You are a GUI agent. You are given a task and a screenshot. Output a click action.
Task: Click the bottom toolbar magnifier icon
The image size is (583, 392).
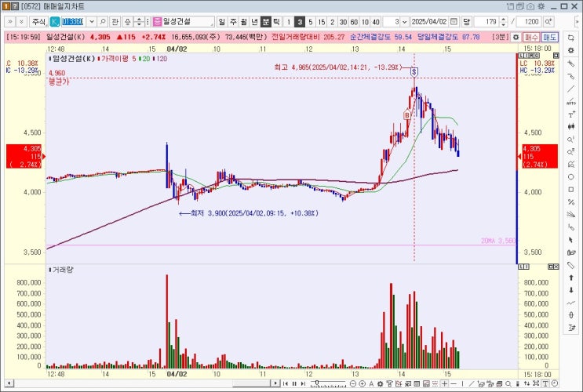[x=508, y=383]
